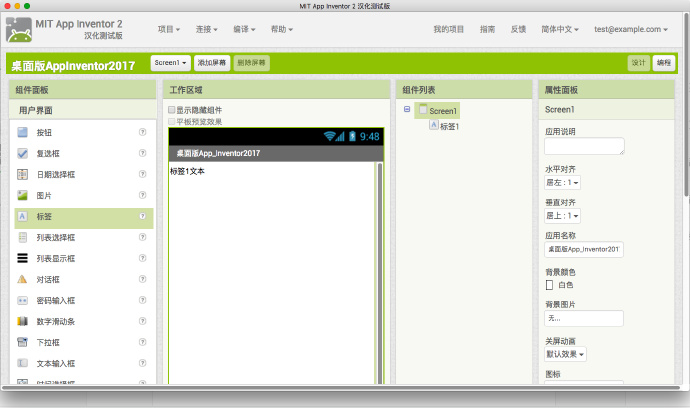Open help for 日期选择框 component
The width and height of the screenshot is (690, 408).
click(x=143, y=174)
